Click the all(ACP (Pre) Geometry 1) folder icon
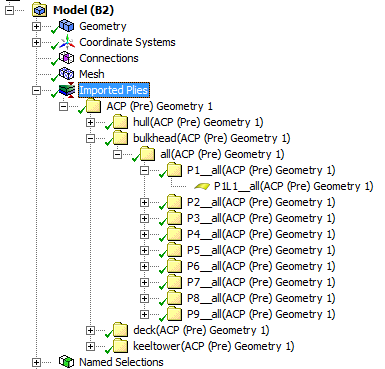This screenshot has width=385, height=369. point(147,154)
